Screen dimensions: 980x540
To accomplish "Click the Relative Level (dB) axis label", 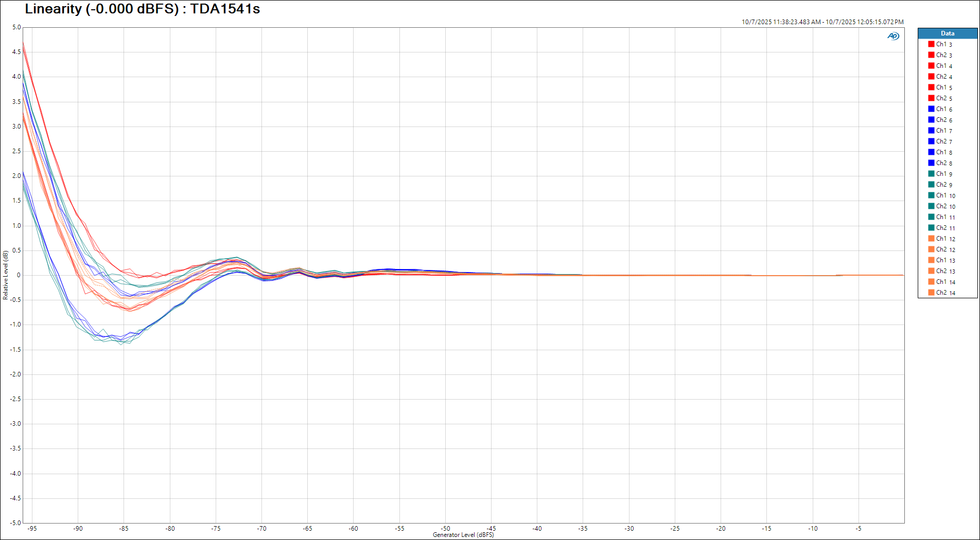I will pyautogui.click(x=6, y=275).
